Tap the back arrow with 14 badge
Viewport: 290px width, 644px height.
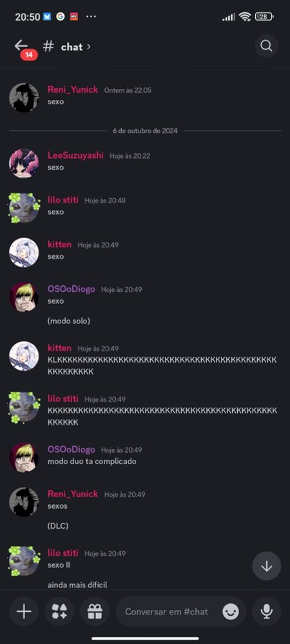point(23,48)
